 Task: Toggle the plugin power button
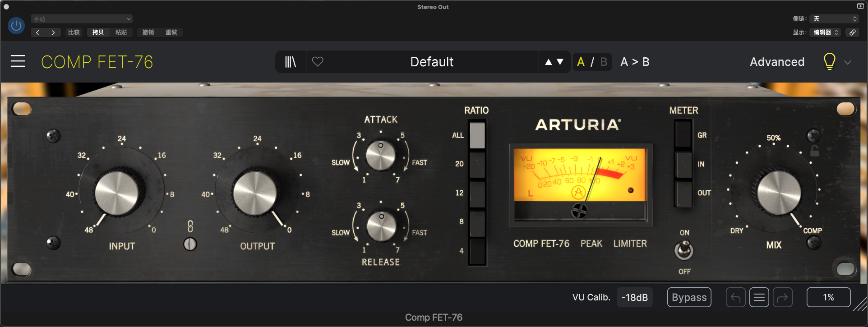(x=16, y=26)
